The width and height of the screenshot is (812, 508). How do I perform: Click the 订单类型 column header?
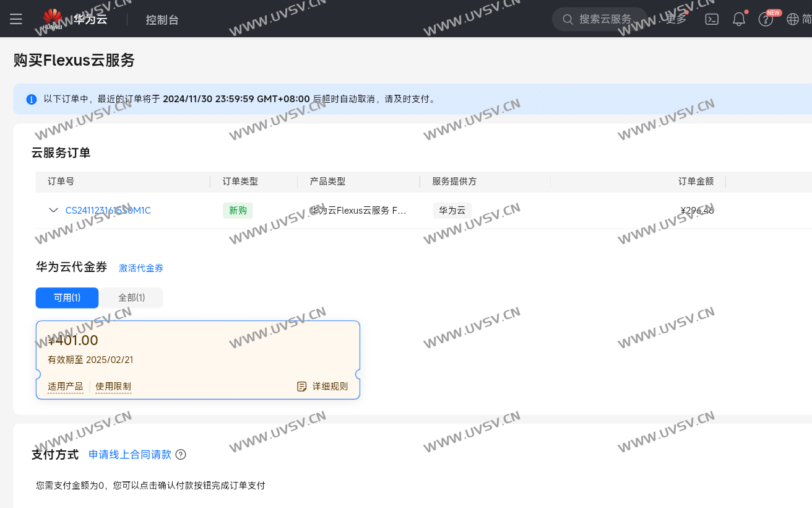[240, 182]
